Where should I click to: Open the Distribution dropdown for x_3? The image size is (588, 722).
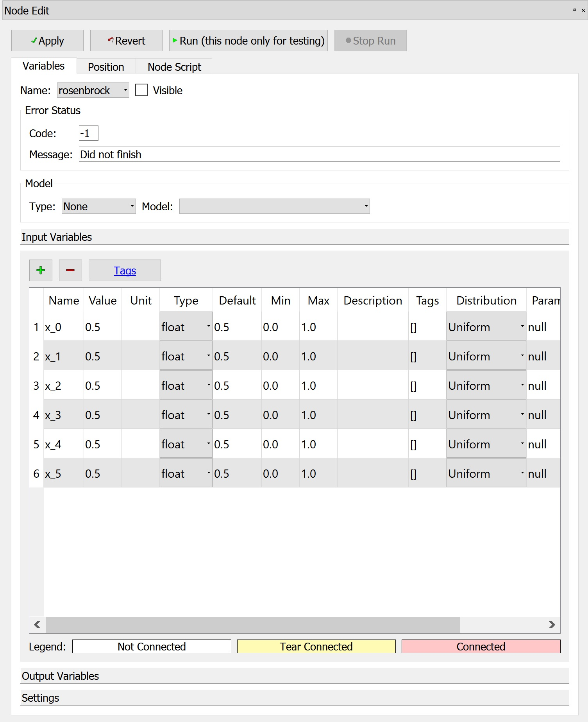(x=486, y=414)
